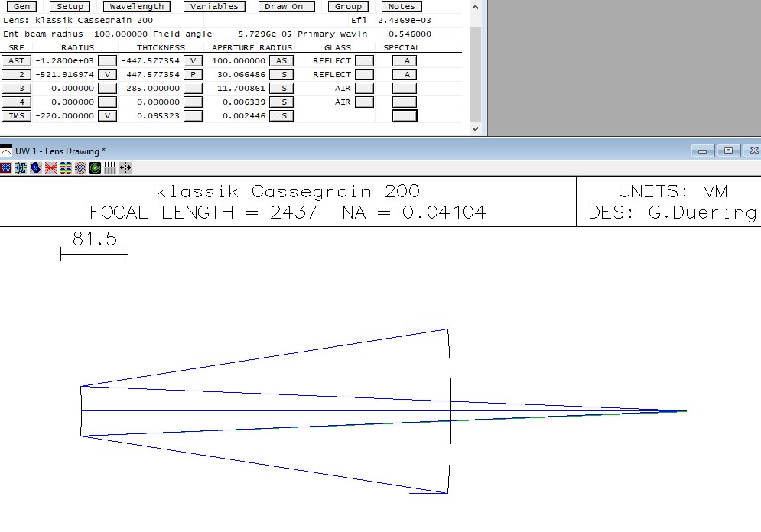Open glass options for surface 2 REFLECT
The height and width of the screenshot is (532, 761).
[x=365, y=74]
